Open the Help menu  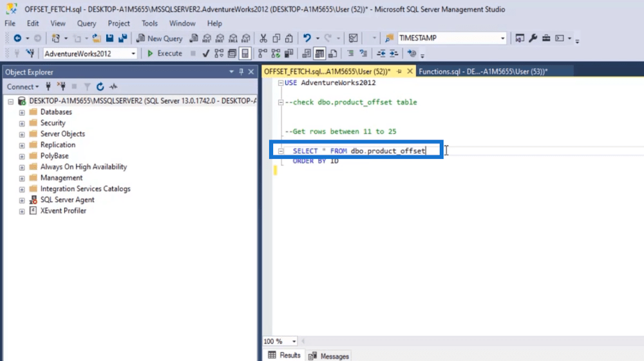point(214,23)
